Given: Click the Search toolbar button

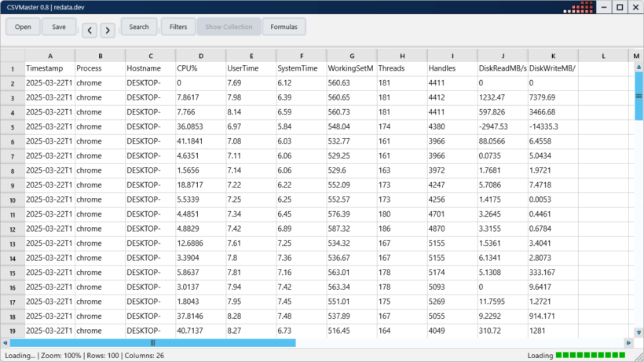Looking at the screenshot, I should coord(139,27).
